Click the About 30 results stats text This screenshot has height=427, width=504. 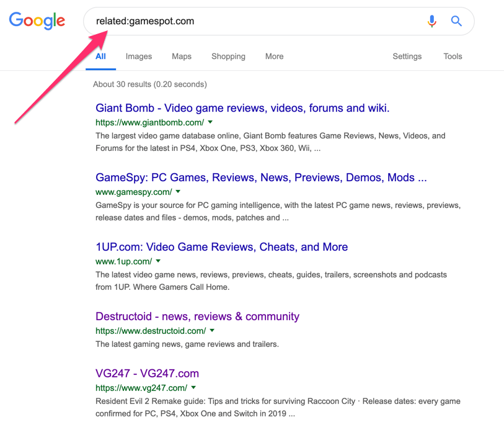(150, 84)
